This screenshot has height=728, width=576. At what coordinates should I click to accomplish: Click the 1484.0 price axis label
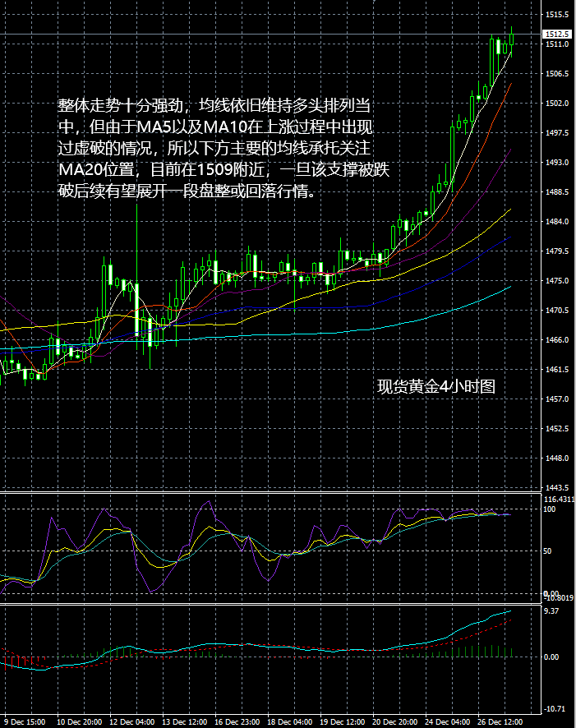pyautogui.click(x=558, y=222)
